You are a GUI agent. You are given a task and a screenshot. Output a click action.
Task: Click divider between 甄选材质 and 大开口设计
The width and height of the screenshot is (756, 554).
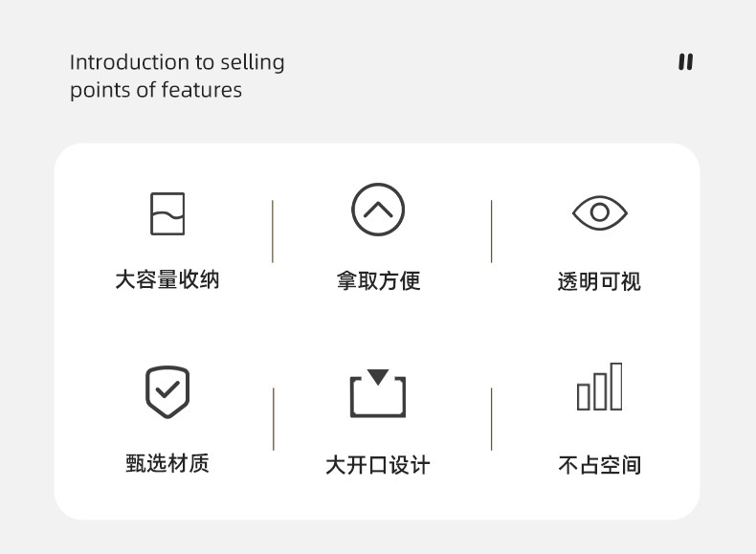point(274,418)
